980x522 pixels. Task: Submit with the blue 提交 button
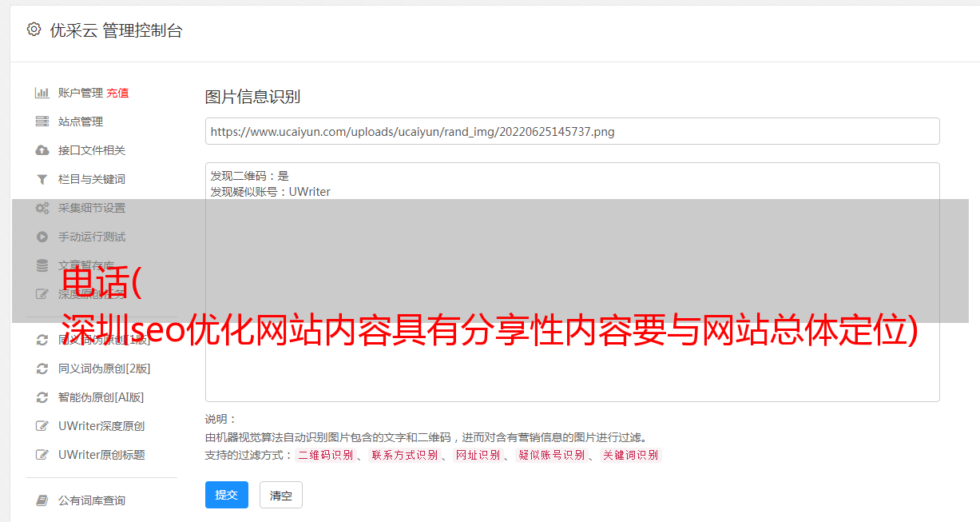pyautogui.click(x=227, y=495)
